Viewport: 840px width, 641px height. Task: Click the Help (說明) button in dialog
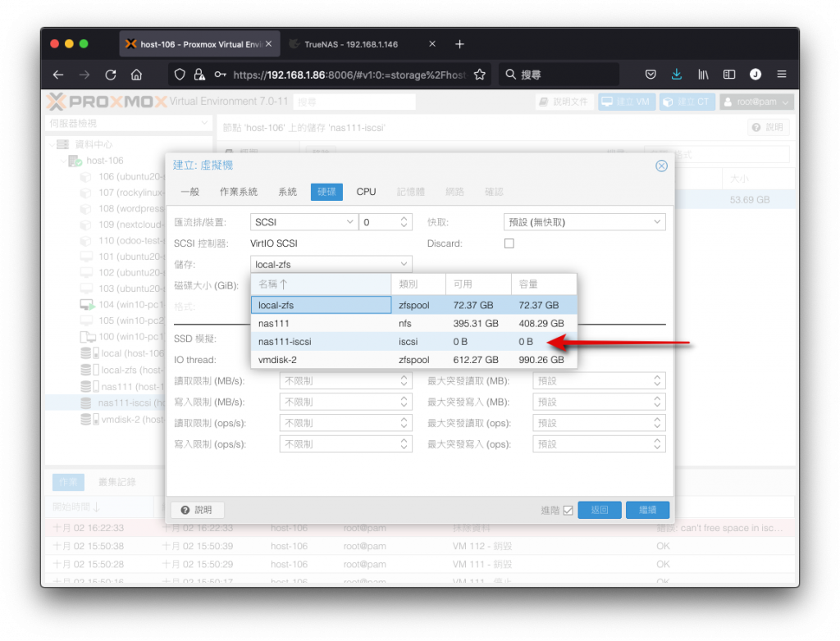(x=197, y=511)
